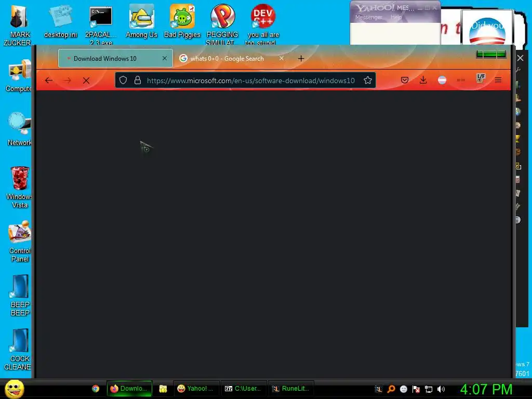The width and height of the screenshot is (532, 399).
Task: Select the desktop.ini file icon
Action: point(60,21)
